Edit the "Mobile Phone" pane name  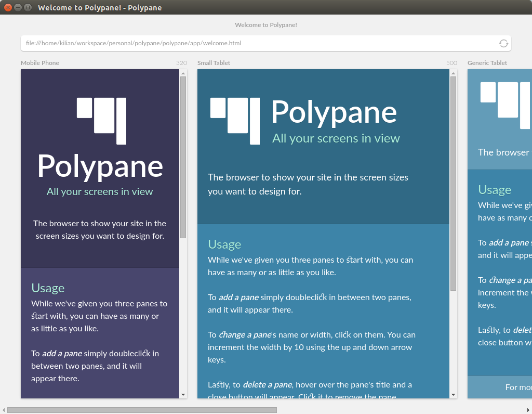point(40,63)
